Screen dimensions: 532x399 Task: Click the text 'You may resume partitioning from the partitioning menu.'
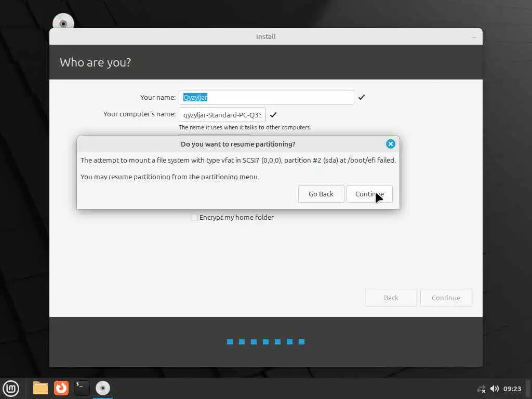coord(170,177)
